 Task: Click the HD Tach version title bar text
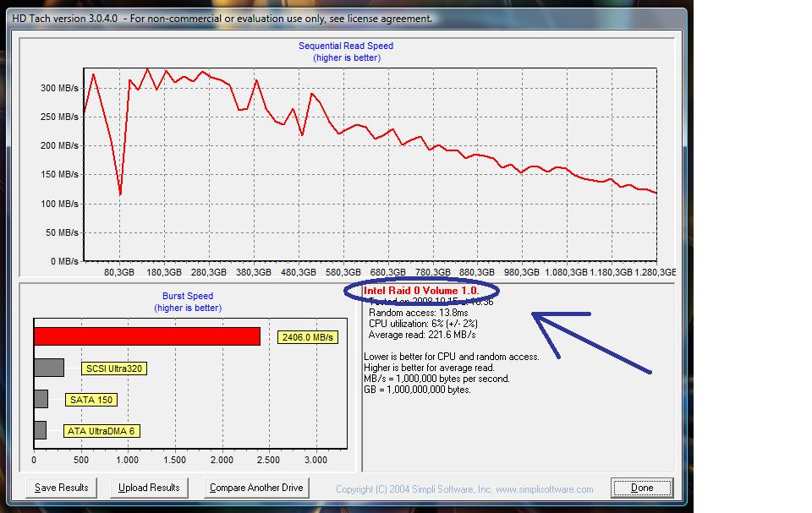(x=222, y=19)
